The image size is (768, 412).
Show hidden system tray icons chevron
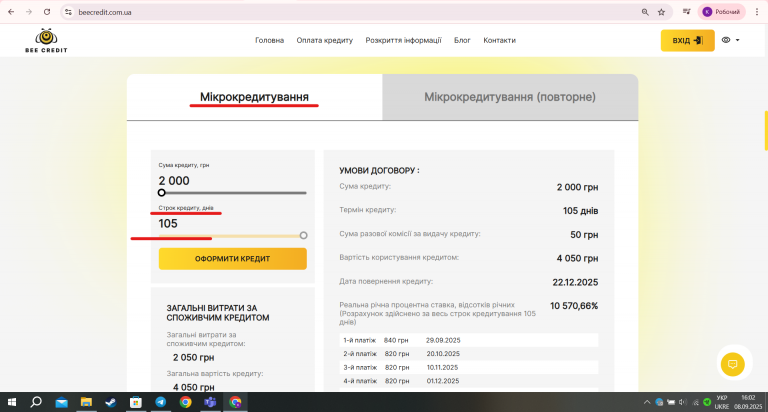point(647,402)
